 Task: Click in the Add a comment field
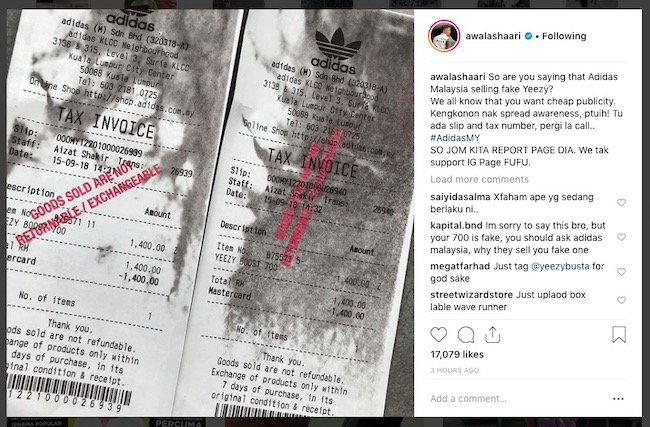(518, 399)
